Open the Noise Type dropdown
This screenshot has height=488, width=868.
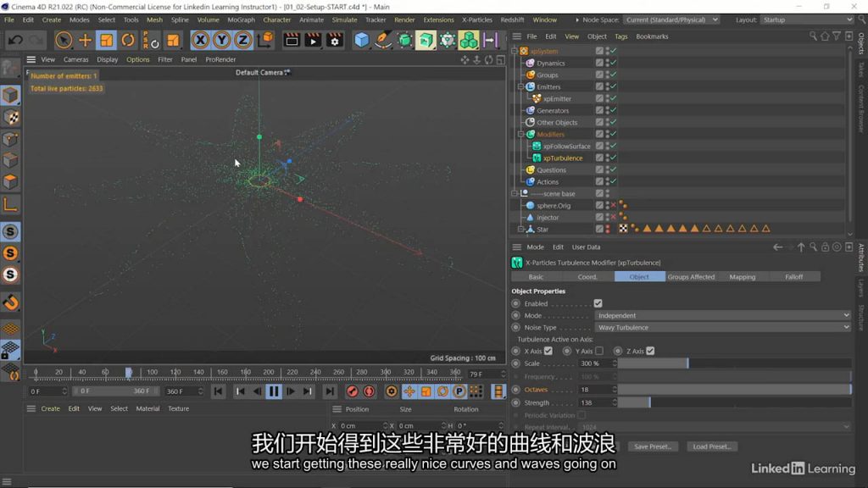722,328
